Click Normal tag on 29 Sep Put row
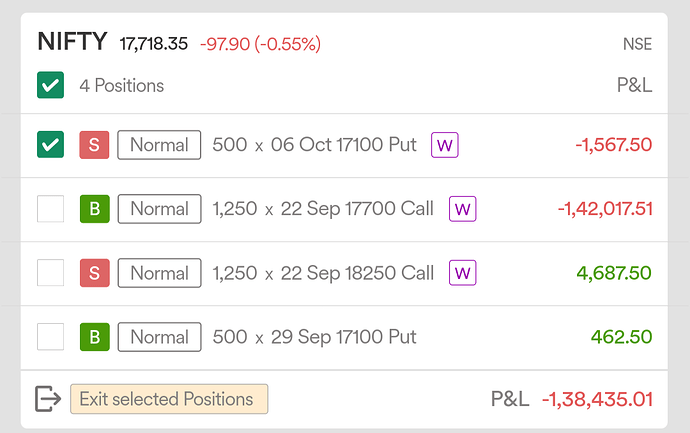Screen dimensions: 690x433 pos(159,337)
